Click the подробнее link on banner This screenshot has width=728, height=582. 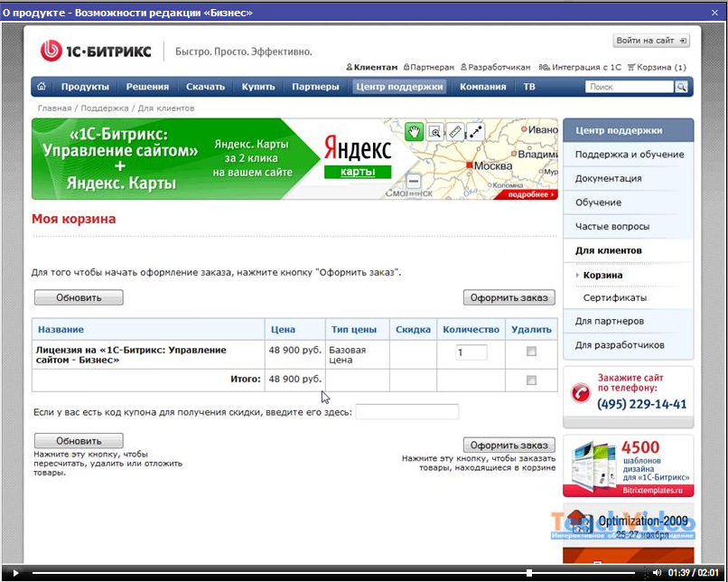click(x=531, y=194)
